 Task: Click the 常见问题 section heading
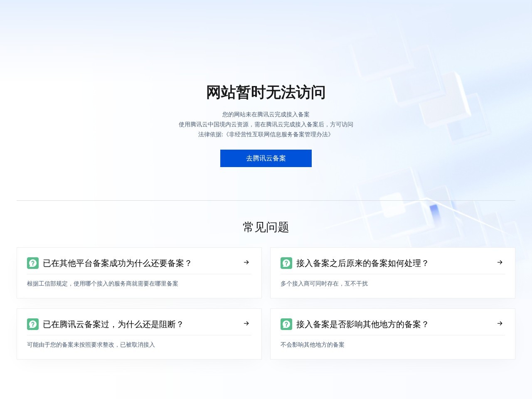click(266, 227)
